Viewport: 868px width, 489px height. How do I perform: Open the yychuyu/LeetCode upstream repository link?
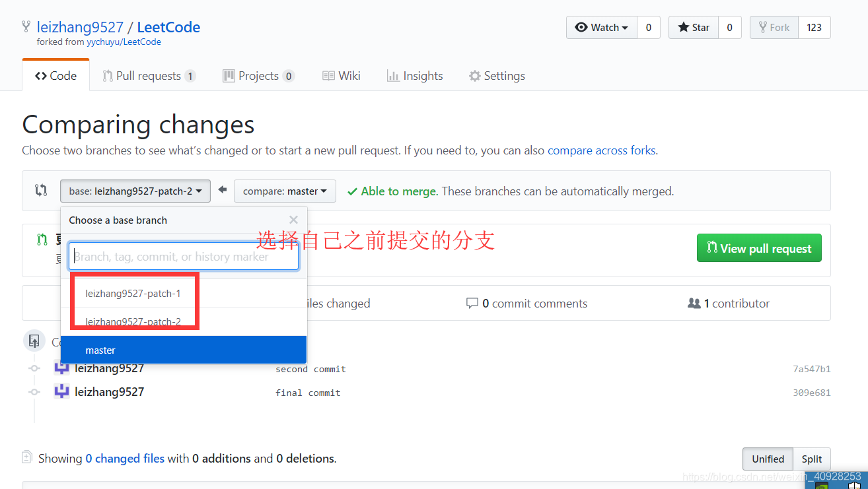pyautogui.click(x=124, y=42)
